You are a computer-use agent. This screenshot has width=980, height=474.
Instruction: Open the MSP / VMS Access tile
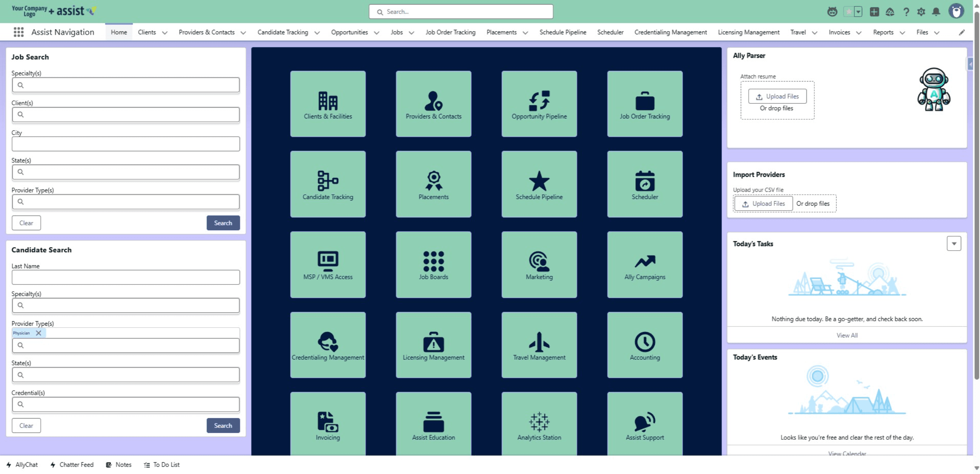(x=327, y=265)
